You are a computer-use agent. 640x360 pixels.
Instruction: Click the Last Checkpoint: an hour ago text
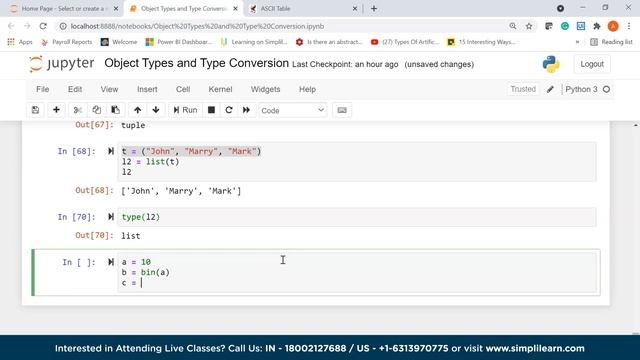tap(345, 64)
